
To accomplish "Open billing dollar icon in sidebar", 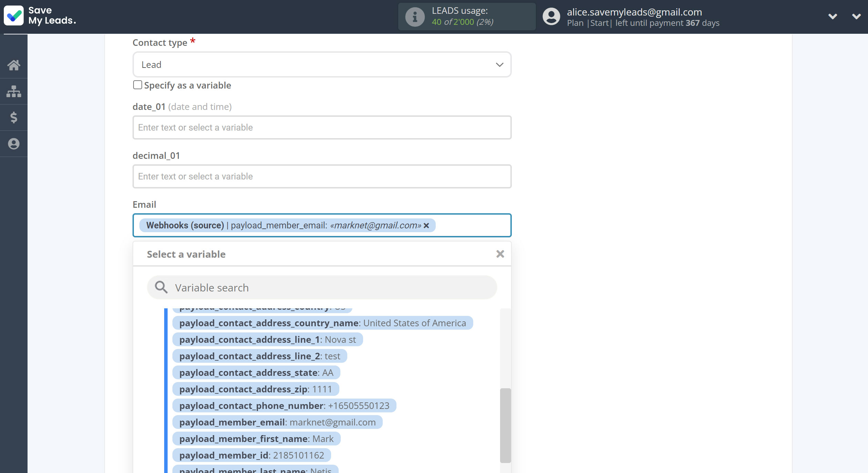I will tap(14, 117).
